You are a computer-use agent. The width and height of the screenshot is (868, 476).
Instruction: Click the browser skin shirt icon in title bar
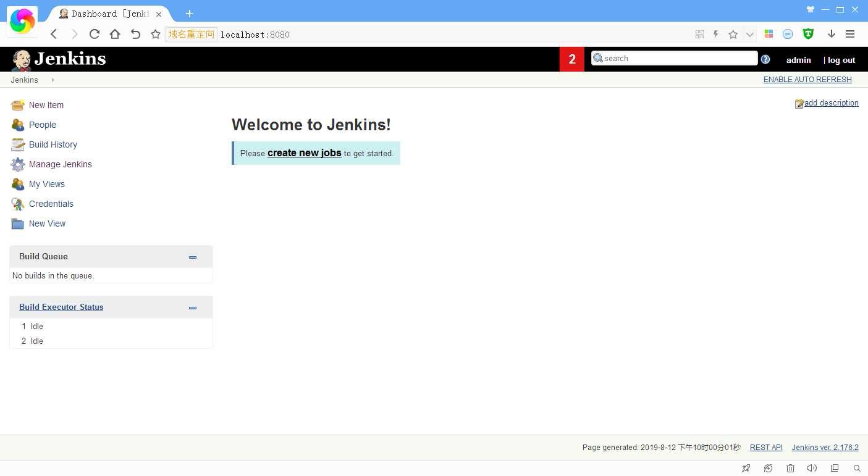(x=811, y=9)
